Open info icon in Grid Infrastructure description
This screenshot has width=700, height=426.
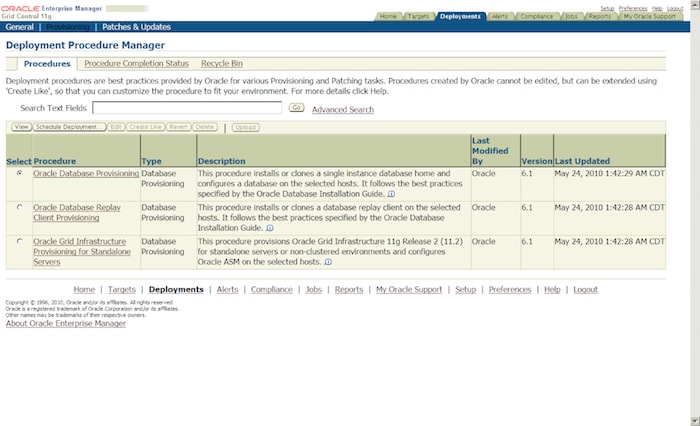click(328, 262)
